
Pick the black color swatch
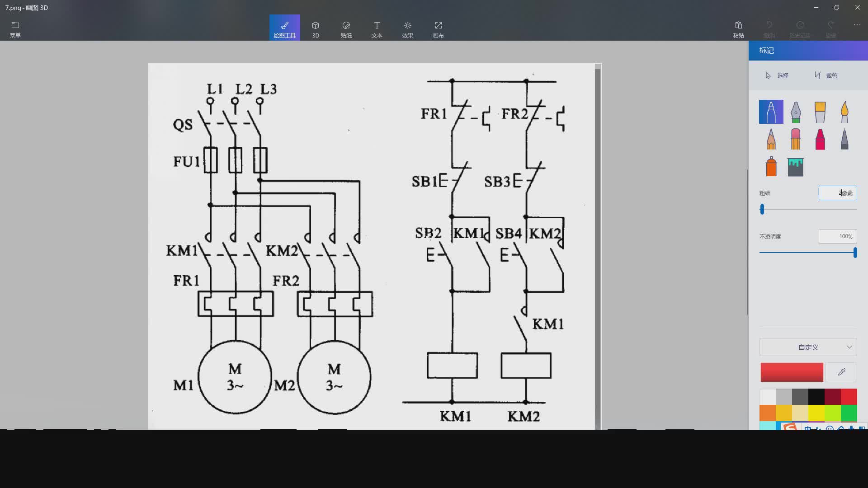click(x=816, y=397)
